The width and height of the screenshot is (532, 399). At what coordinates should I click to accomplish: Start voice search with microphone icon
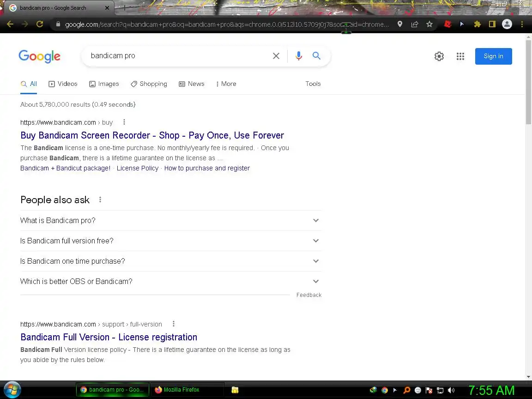point(299,56)
